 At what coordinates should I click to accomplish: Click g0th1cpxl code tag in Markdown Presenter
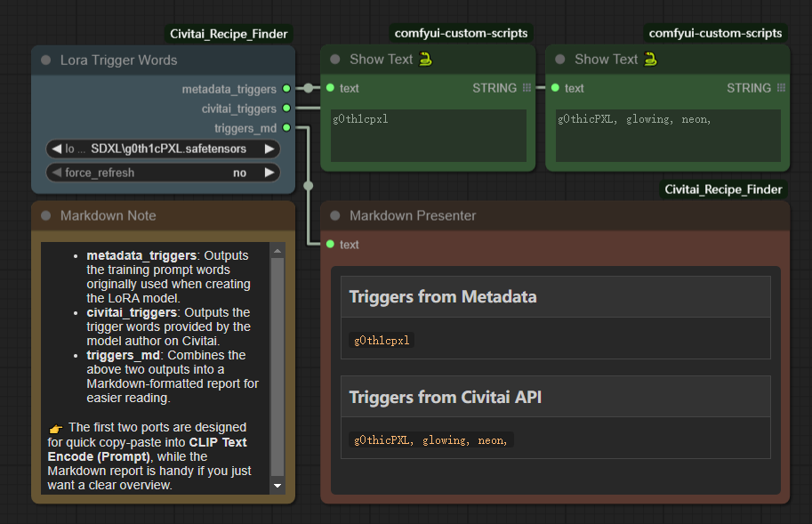[x=382, y=340]
